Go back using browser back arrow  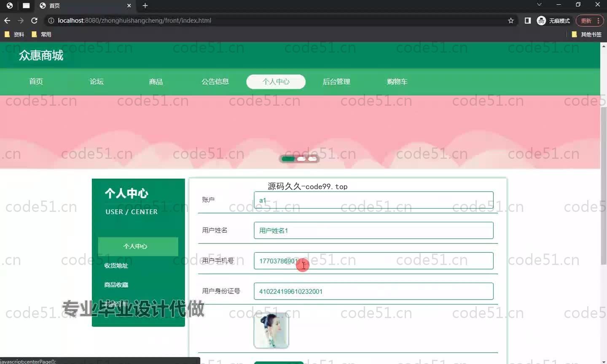(7, 20)
